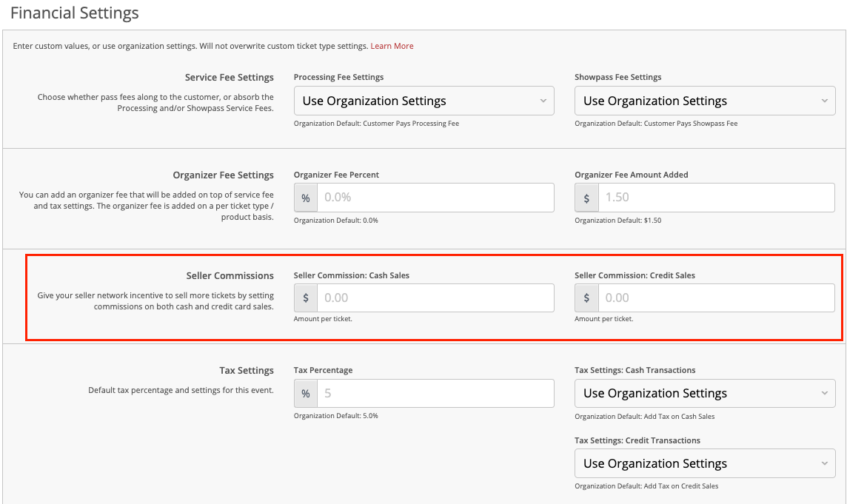Open the Processing Fee Settings dropdown
The width and height of the screenshot is (847, 504).
424,101
